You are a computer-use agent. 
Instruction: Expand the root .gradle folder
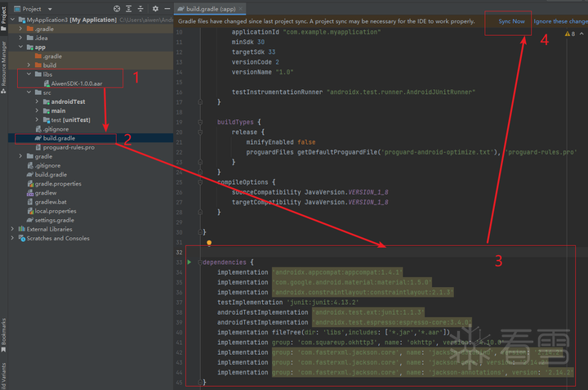20,29
